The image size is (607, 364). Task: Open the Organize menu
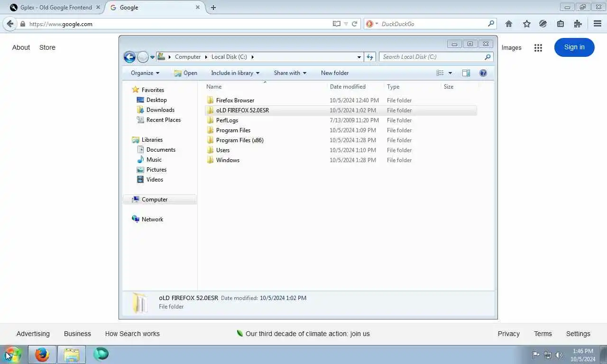click(x=145, y=73)
